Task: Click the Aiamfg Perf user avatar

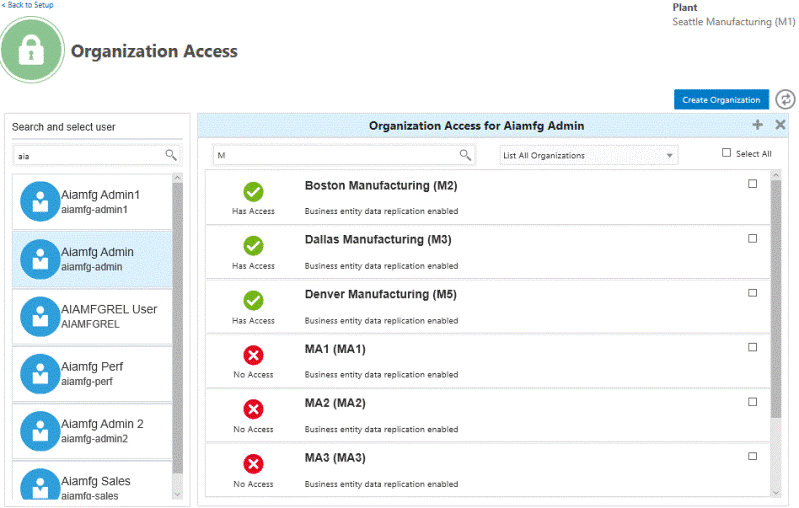Action: [40, 373]
